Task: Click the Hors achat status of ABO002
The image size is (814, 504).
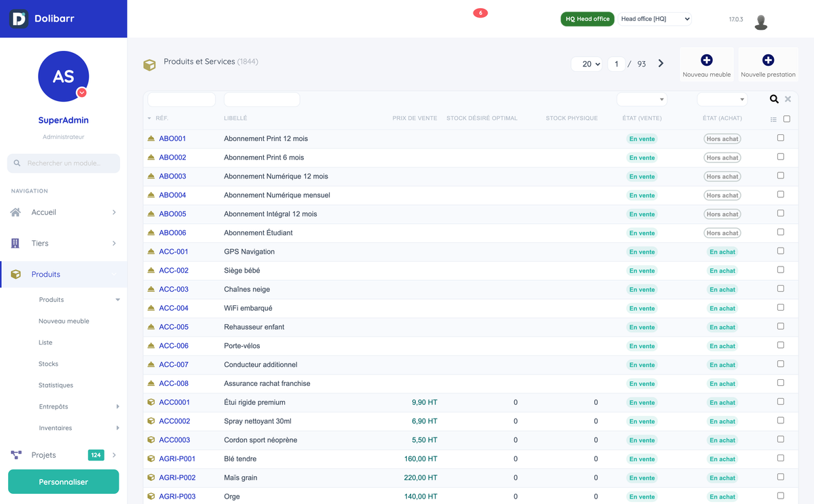Action: coord(722,157)
